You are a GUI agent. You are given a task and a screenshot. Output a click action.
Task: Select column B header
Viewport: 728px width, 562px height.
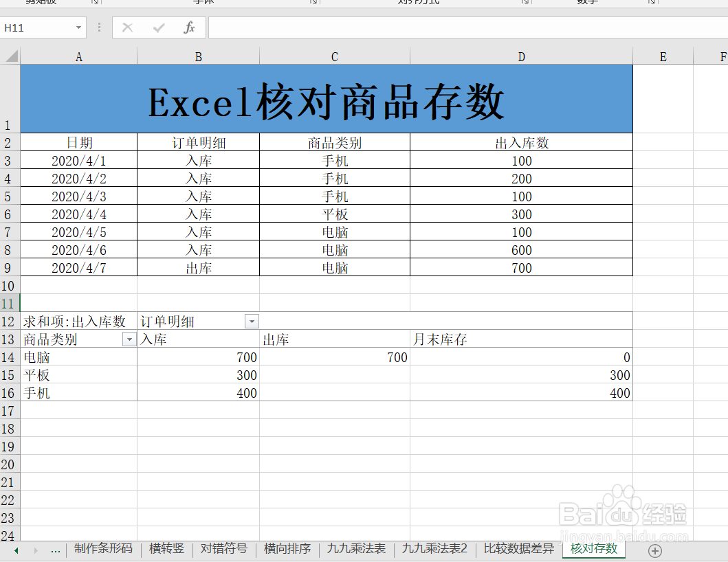[x=198, y=56]
